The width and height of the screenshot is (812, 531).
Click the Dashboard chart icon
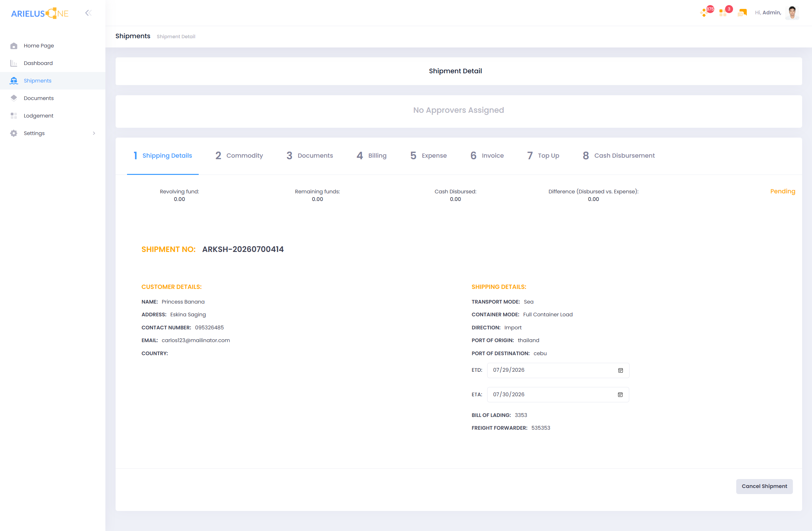(14, 63)
